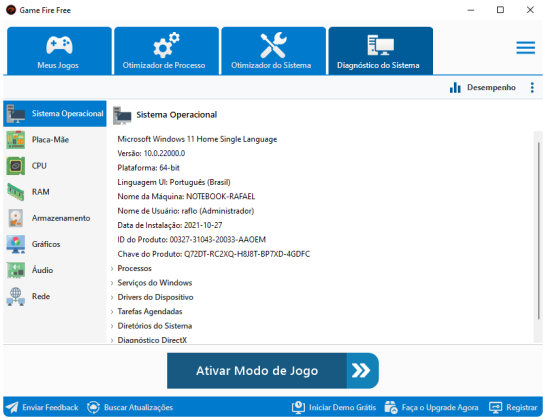Image resolution: width=546 pixels, height=420 pixels.
Task: Expand Tarefas Agendadas node
Action: tap(112, 312)
